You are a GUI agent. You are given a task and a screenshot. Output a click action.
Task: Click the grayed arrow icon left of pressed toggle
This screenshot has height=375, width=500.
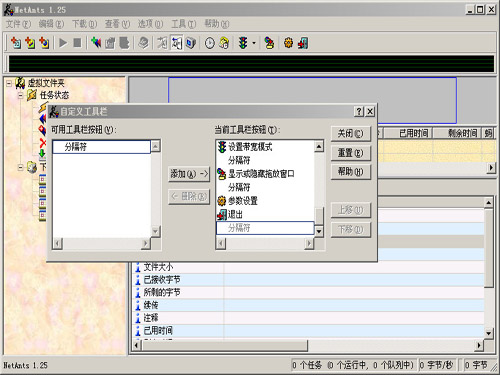[162, 43]
